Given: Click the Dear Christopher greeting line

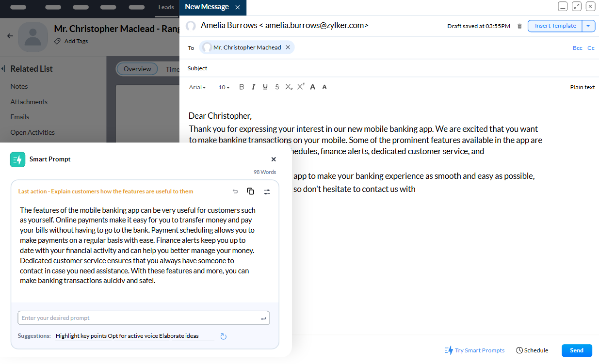Looking at the screenshot, I should tap(220, 116).
